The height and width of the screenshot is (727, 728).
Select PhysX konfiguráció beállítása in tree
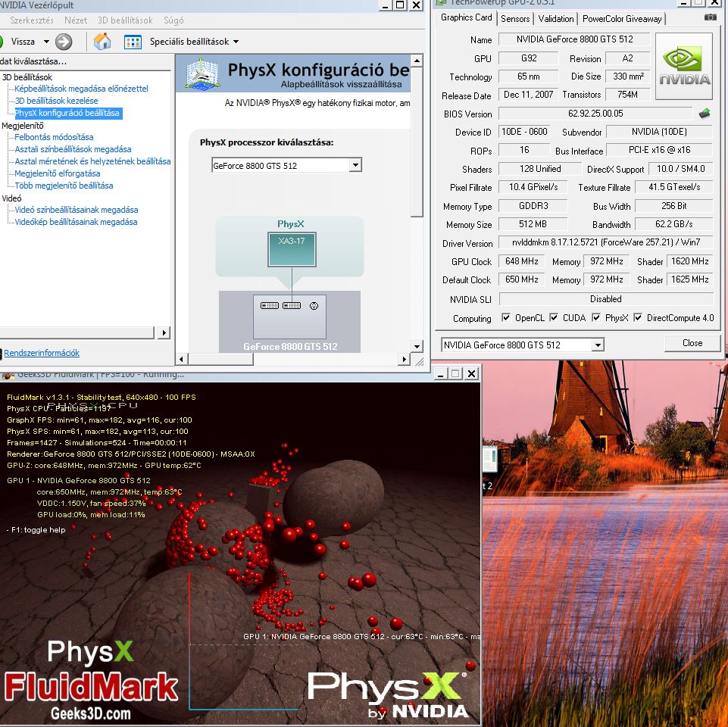pos(68,113)
